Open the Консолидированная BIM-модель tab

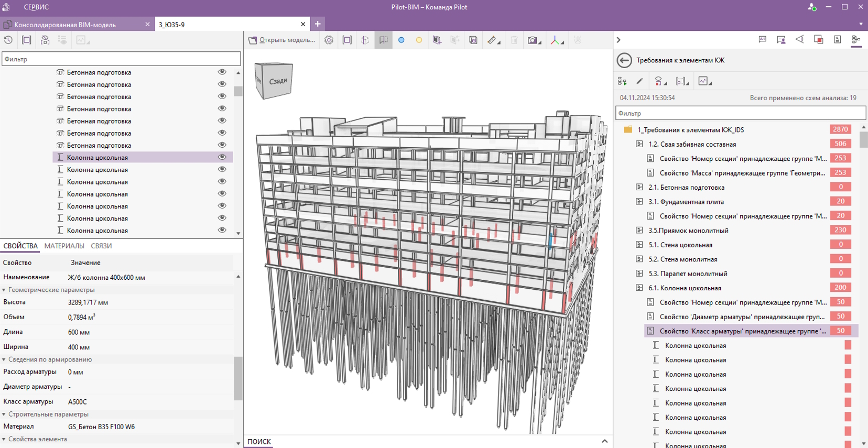tap(65, 25)
